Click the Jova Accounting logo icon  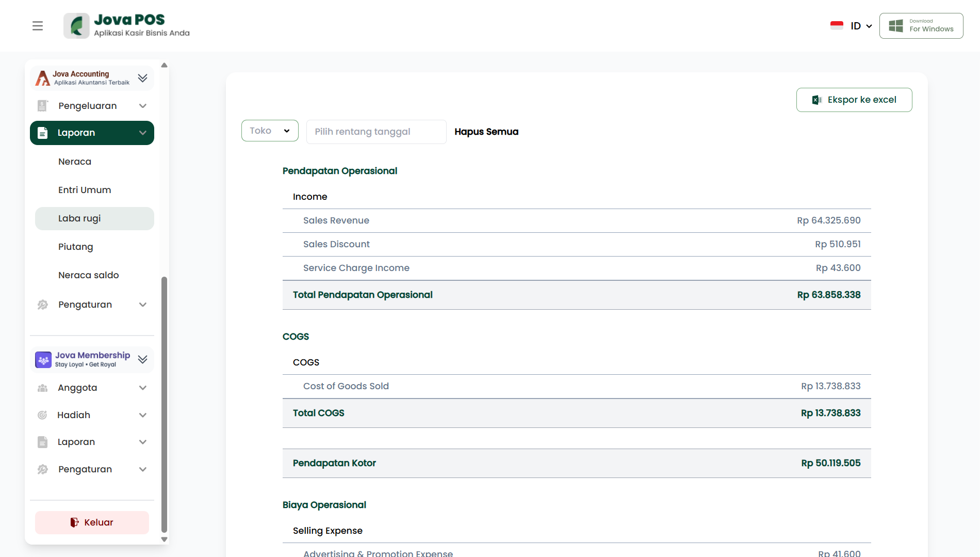pyautogui.click(x=42, y=78)
